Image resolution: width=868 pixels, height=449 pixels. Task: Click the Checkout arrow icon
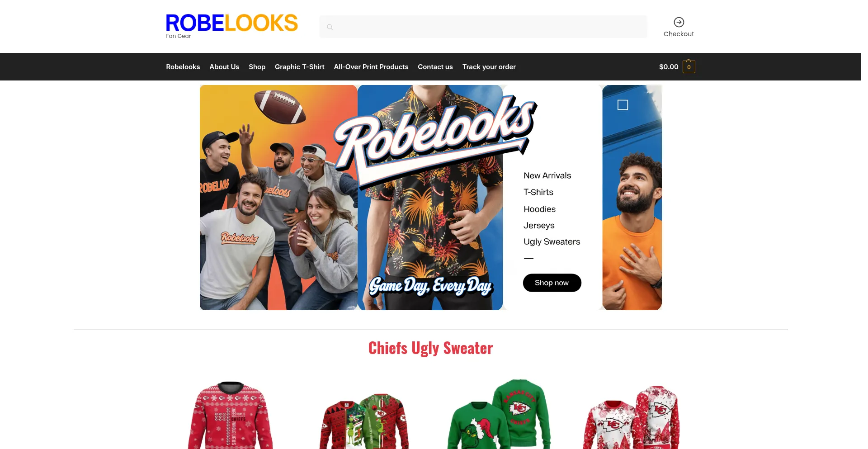pos(679,22)
